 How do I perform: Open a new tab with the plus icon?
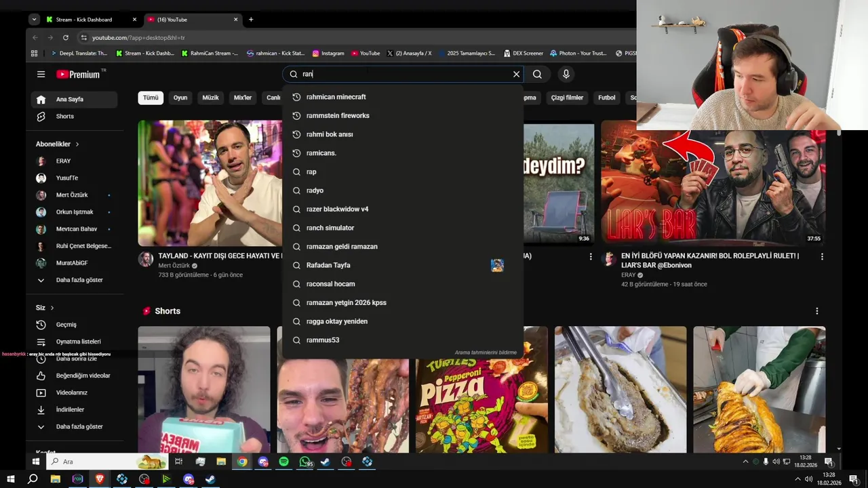251,20
